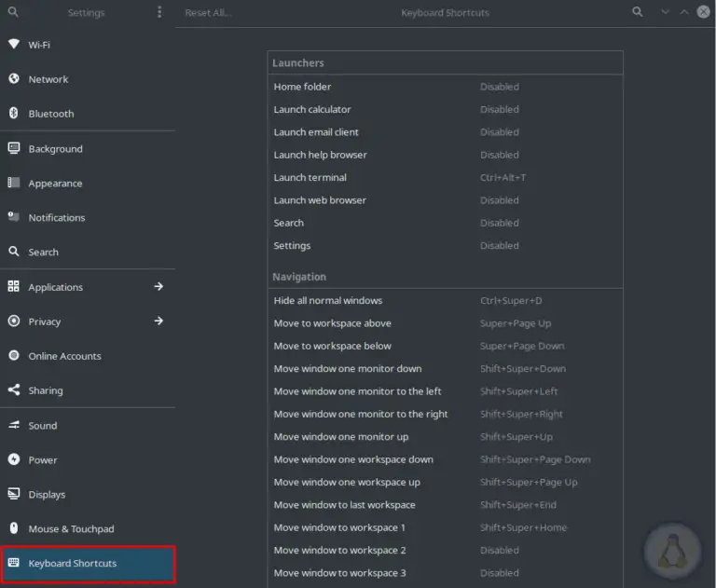This screenshot has height=588, width=716.
Task: Select the Background monitor icon
Action: (13, 149)
